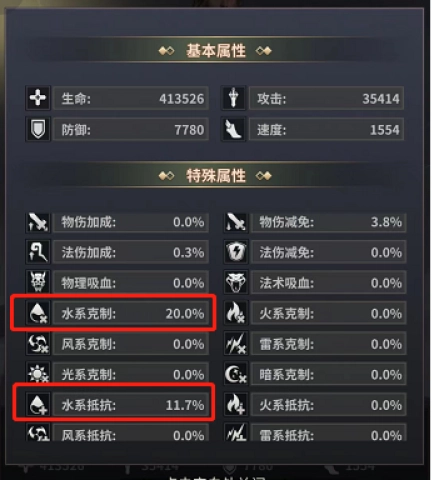Click the demon mask 物理吸血 icon
Screen dimensions: 434x480
(x=38, y=283)
